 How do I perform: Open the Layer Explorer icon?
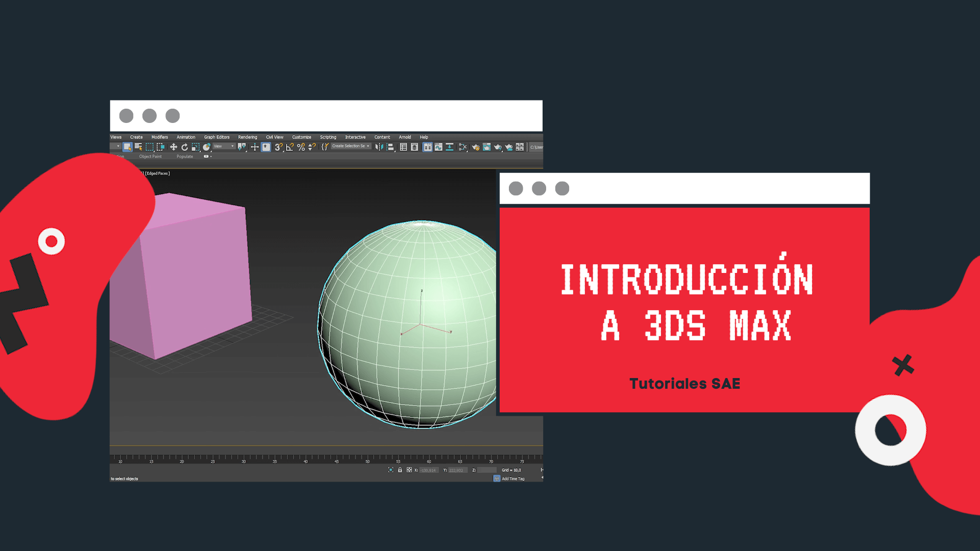(x=414, y=147)
